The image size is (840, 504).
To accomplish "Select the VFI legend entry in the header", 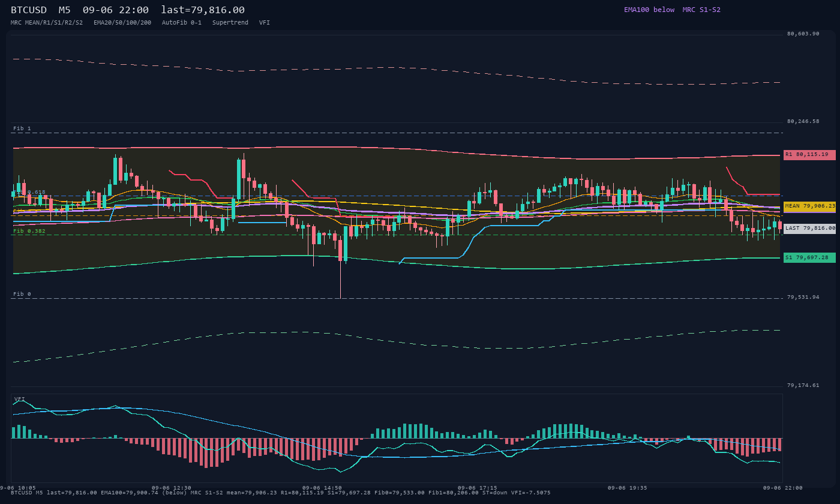I will click(265, 23).
